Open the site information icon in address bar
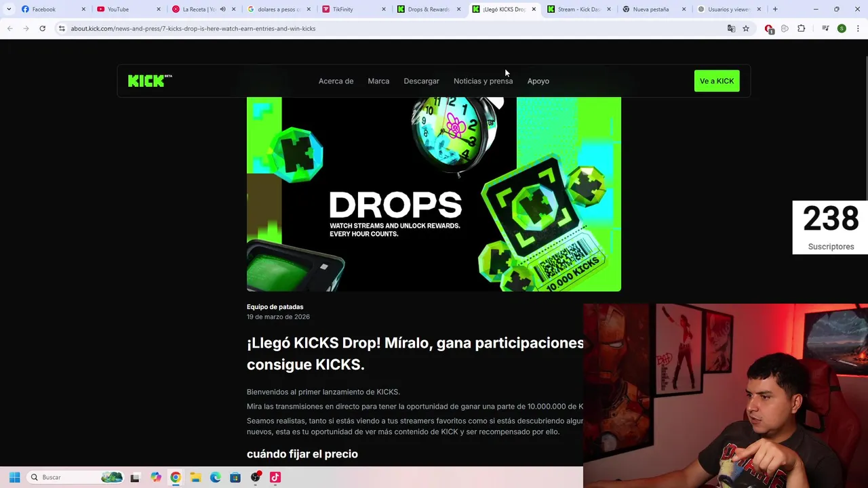This screenshot has height=488, width=868. 62,28
